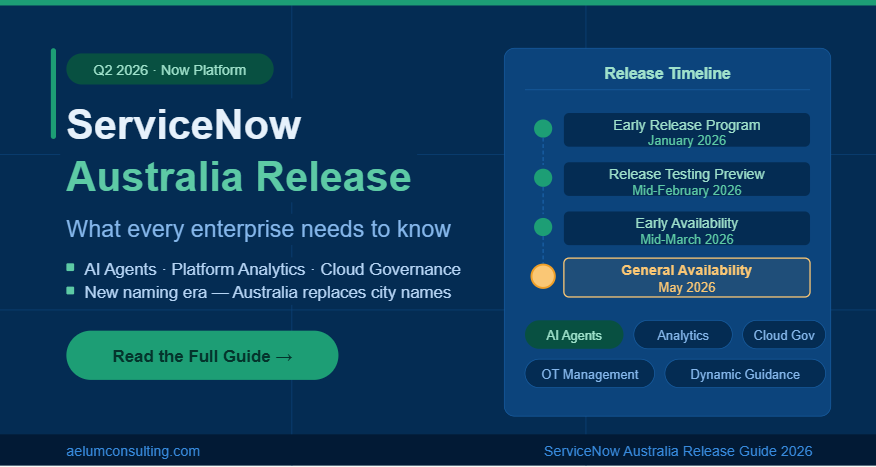Click the Q2 2026 · Now Platform badge

(x=170, y=70)
